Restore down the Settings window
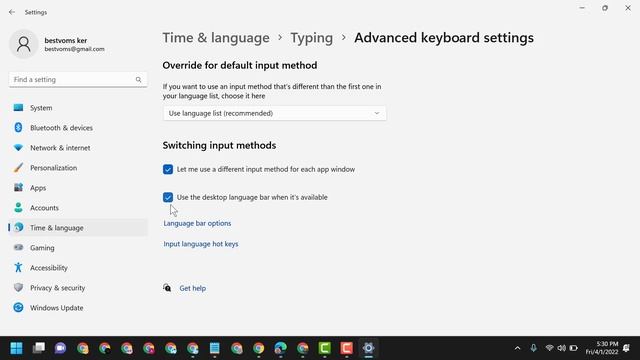640x360 pixels. point(605,8)
